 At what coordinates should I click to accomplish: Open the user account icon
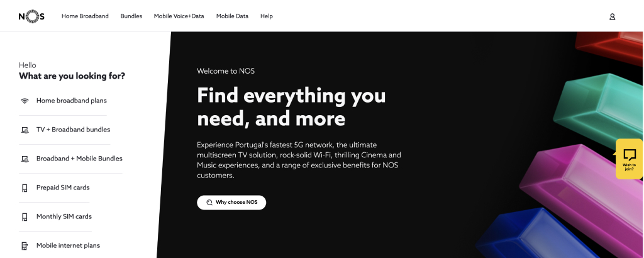pos(612,16)
